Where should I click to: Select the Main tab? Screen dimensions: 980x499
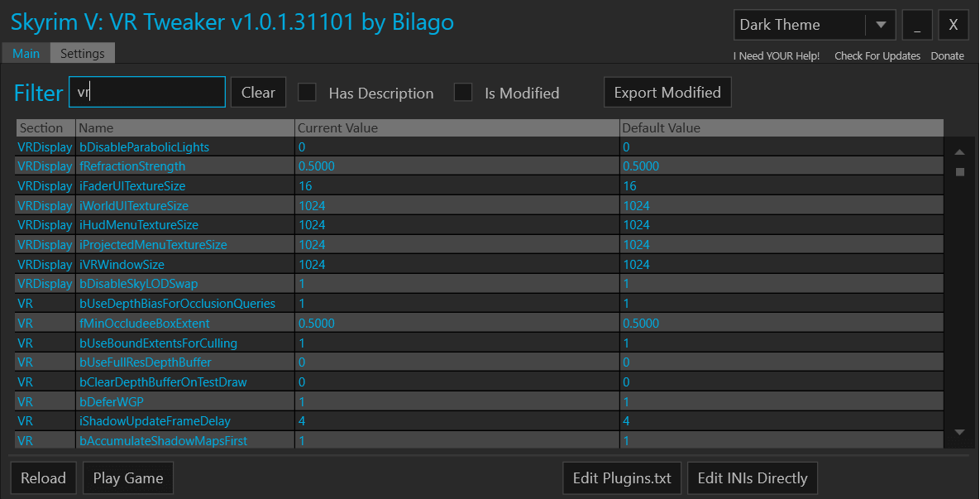click(x=26, y=53)
